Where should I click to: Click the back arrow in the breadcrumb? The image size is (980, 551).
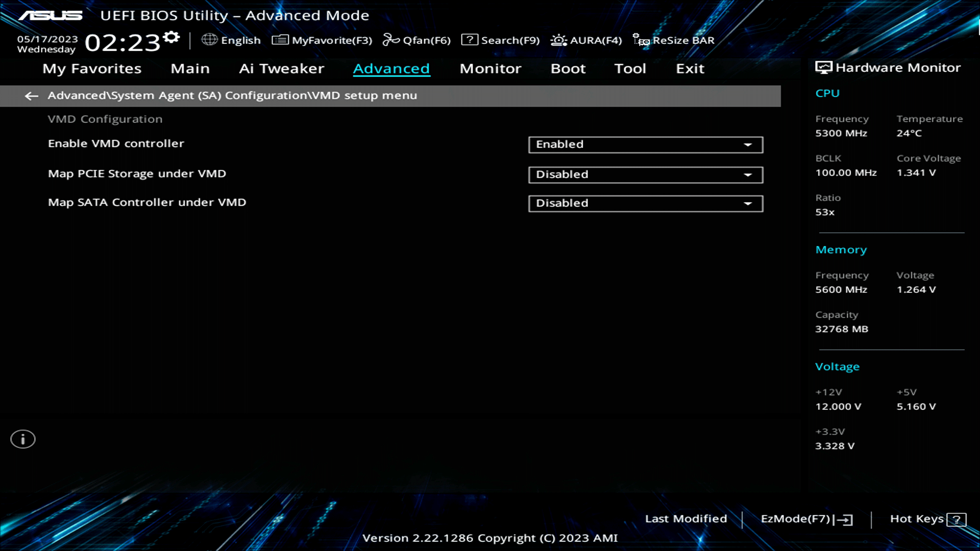coord(32,96)
